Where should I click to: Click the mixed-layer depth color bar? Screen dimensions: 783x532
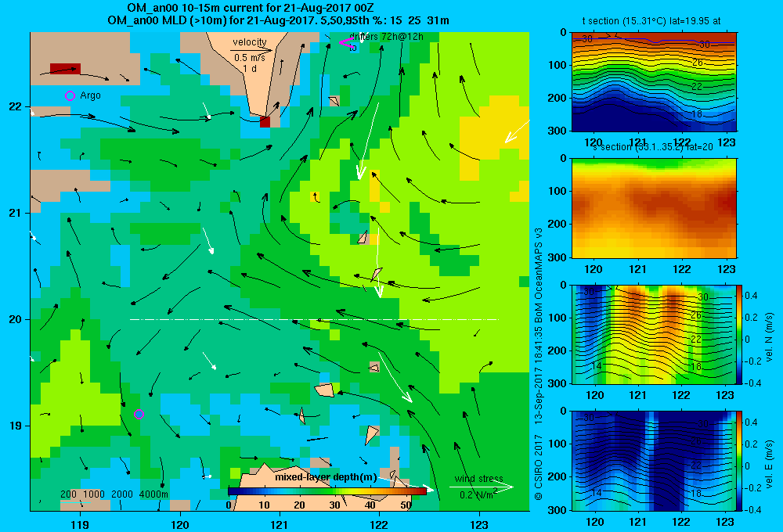(x=327, y=491)
